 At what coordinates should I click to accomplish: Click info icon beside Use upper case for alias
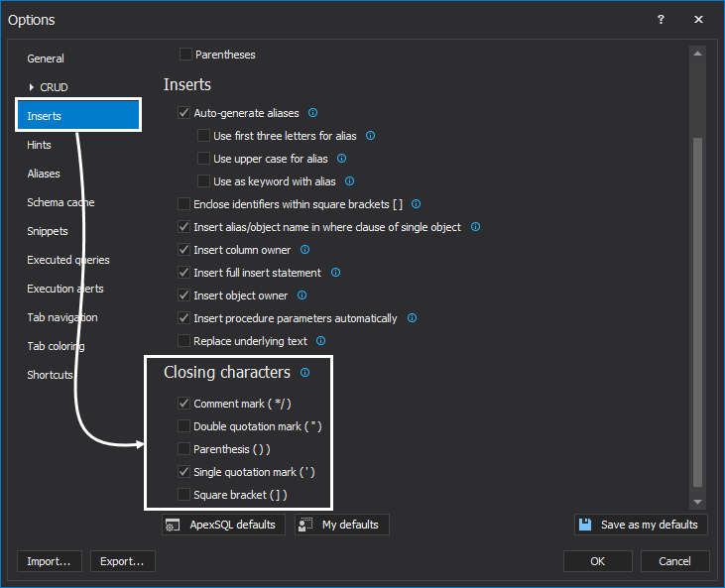click(342, 159)
